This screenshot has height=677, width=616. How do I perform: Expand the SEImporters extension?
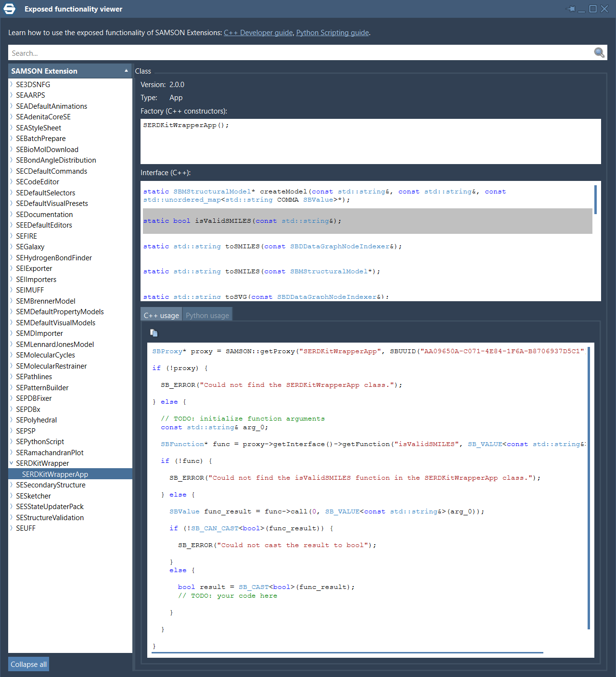click(12, 279)
